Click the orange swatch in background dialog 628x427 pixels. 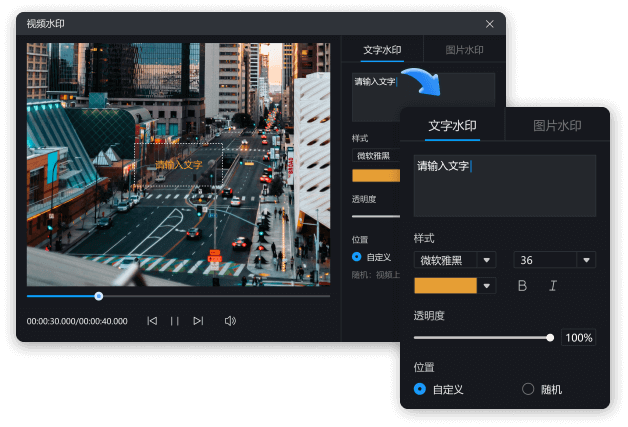tap(376, 175)
